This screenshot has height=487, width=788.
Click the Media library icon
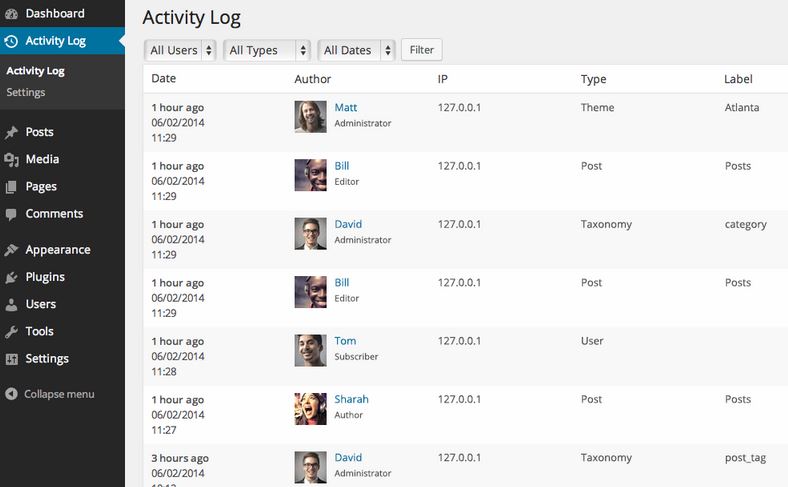[11, 159]
